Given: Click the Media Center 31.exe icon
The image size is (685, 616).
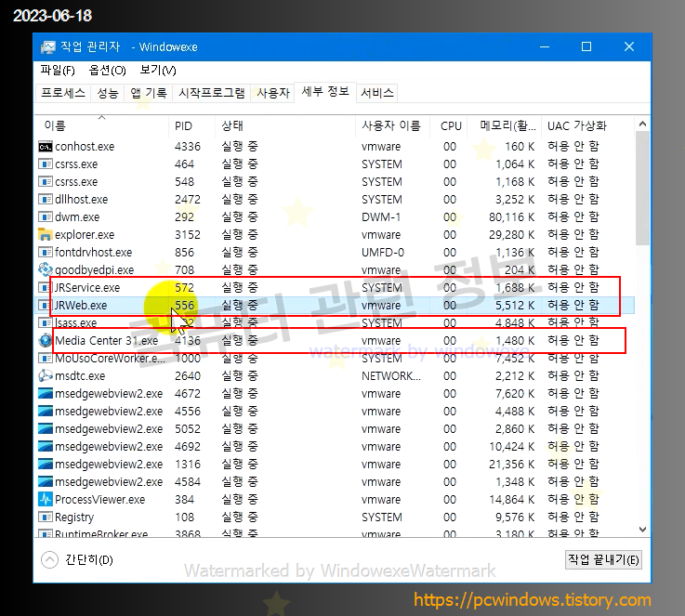Looking at the screenshot, I should (x=46, y=341).
